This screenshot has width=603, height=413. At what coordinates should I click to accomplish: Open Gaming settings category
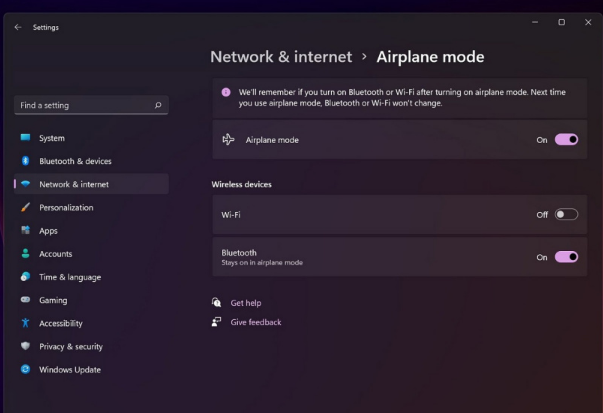[53, 300]
